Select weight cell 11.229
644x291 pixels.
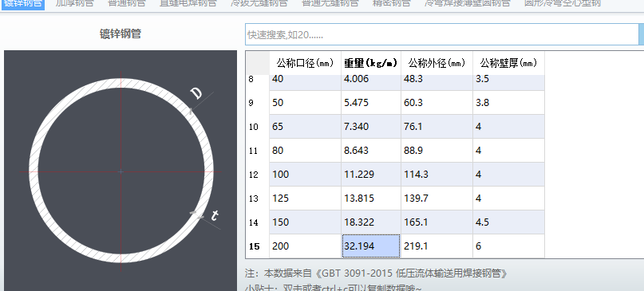pyautogui.click(x=371, y=175)
